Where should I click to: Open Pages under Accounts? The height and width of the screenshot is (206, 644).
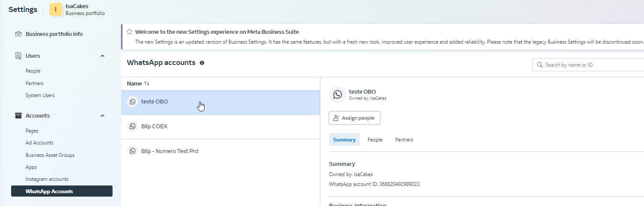[32, 131]
